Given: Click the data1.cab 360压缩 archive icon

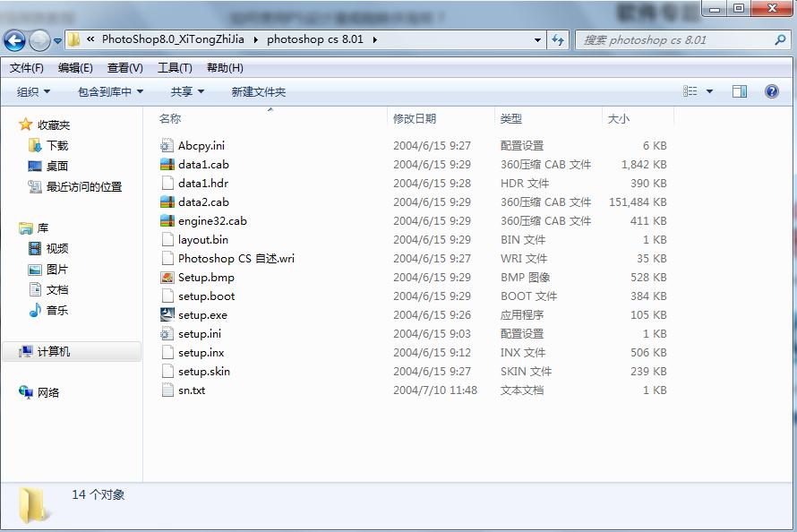Looking at the screenshot, I should [x=166, y=164].
